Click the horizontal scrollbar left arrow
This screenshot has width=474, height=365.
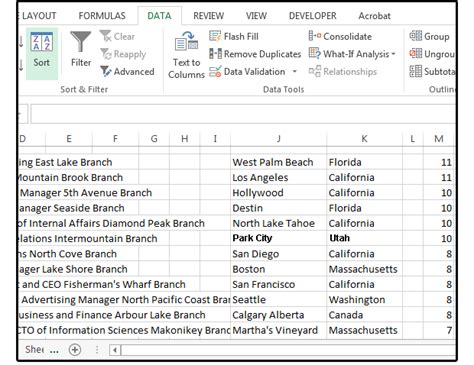pos(115,350)
